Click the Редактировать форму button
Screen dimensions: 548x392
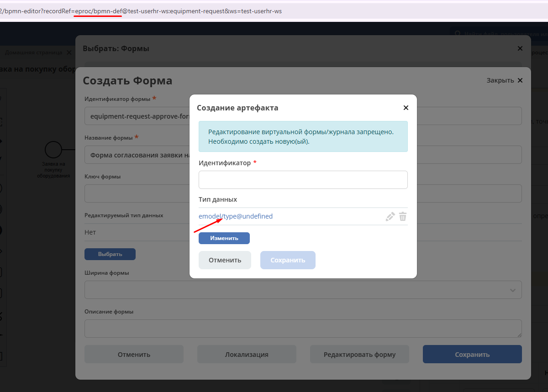359,355
